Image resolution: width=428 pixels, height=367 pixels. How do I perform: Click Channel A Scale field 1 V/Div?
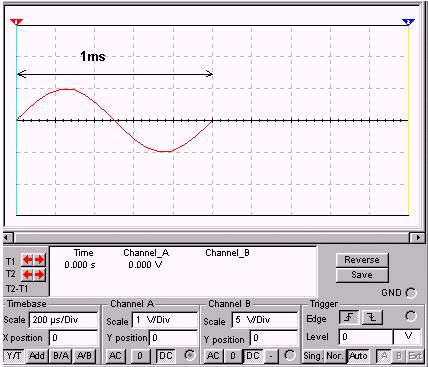coord(165,321)
